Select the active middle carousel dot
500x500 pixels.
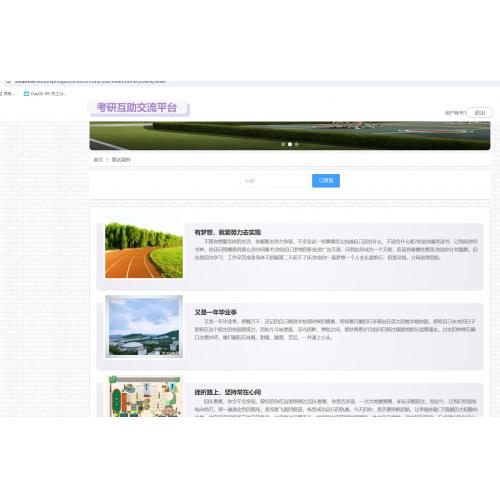click(290, 144)
